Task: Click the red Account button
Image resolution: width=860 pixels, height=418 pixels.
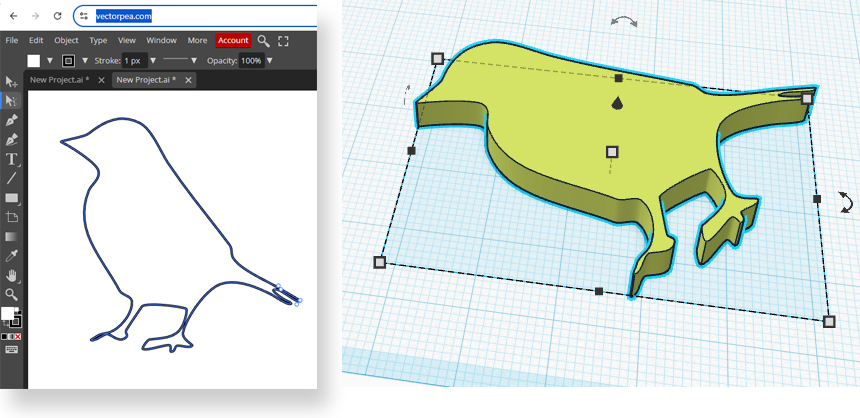Action: click(x=233, y=41)
